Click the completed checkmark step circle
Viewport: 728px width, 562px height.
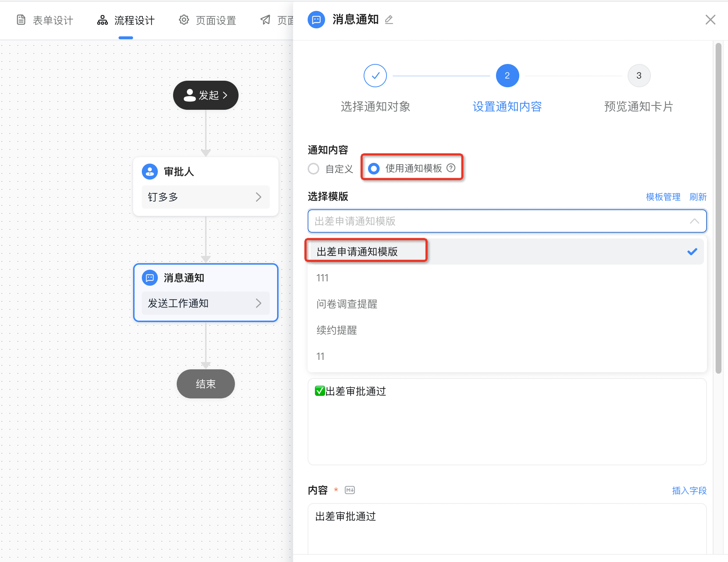coord(375,76)
